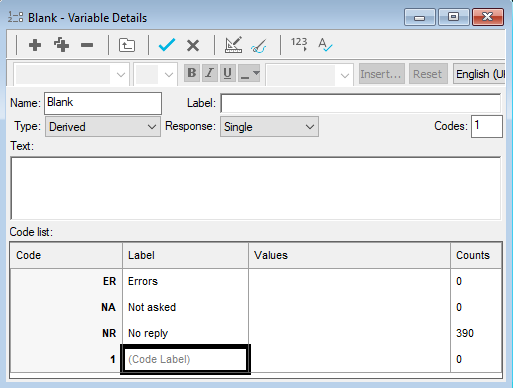The height and width of the screenshot is (388, 513).
Task: Click the Label column header in code list
Action: (185, 255)
